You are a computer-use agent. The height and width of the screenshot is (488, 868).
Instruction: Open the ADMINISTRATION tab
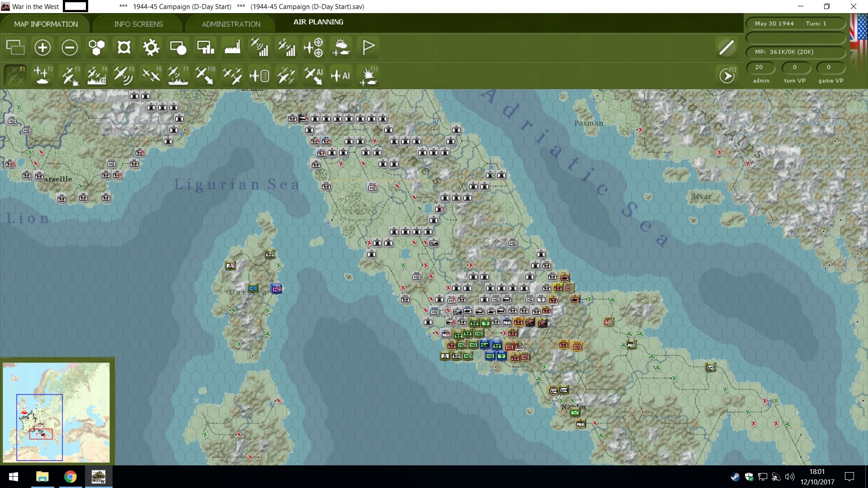click(x=231, y=24)
